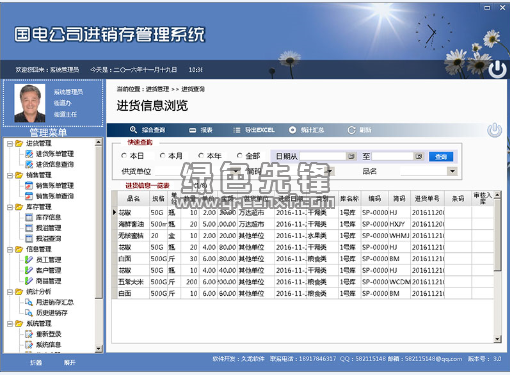Screen dimensions: 510x375
Task: Collapse the 进货管理 tree branch
Action: pos(10,143)
